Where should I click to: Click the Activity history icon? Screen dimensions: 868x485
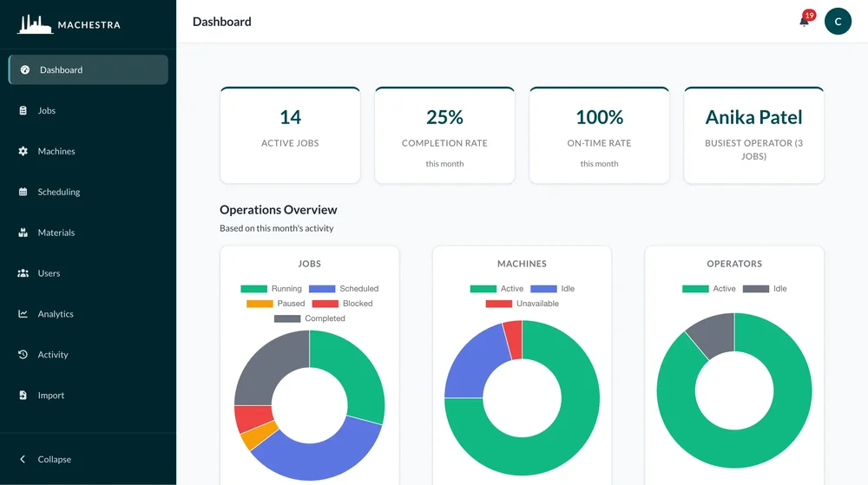pyautogui.click(x=23, y=355)
